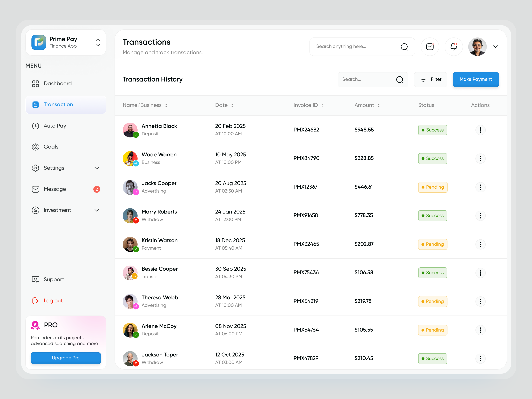
Task: Open the Prime Pay workspace switcher
Action: pyautogui.click(x=98, y=42)
